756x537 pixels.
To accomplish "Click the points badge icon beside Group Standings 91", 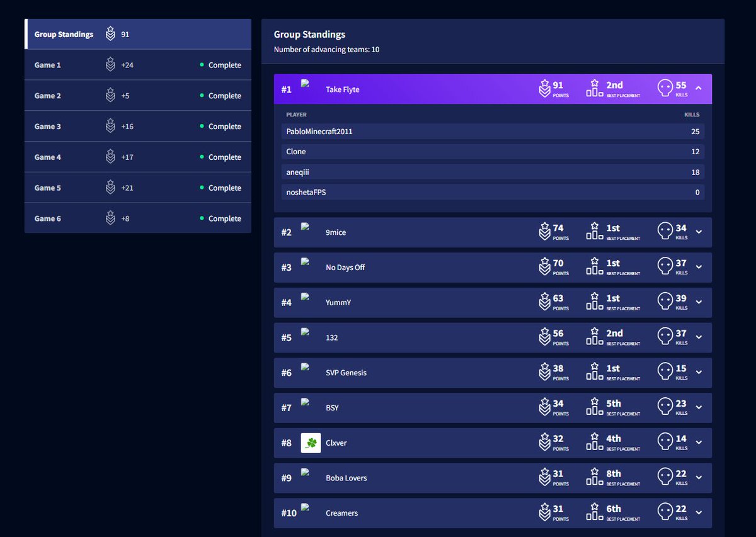I will click(x=110, y=34).
